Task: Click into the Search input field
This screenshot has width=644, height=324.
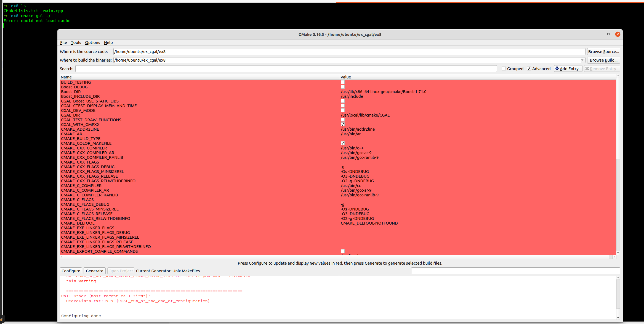Action: (x=286, y=69)
